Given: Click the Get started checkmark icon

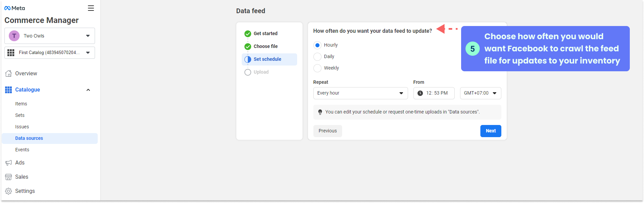Looking at the screenshot, I should click(x=248, y=34).
